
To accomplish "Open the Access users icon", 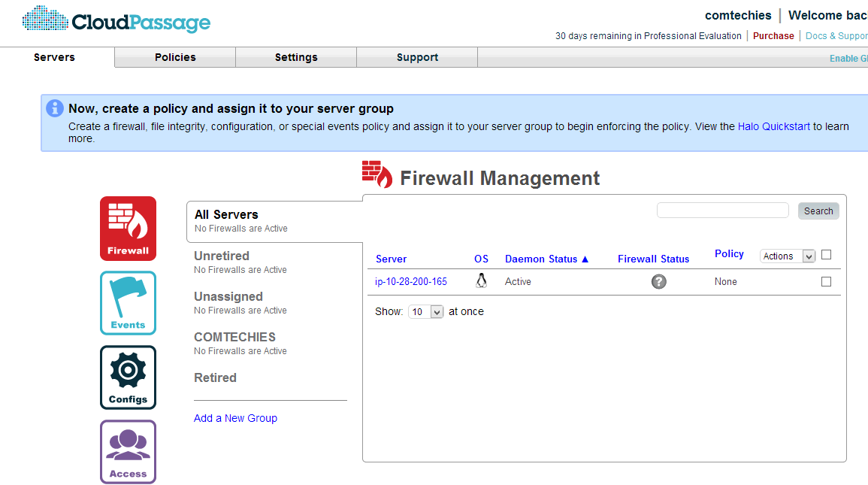I will (128, 452).
